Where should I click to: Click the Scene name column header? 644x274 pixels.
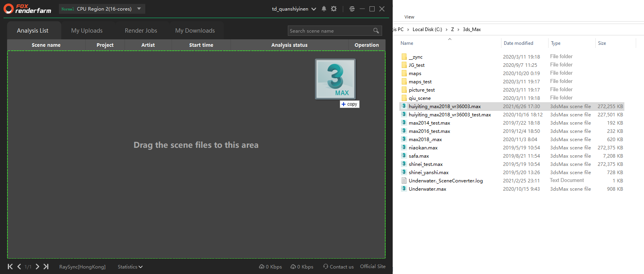tap(46, 45)
